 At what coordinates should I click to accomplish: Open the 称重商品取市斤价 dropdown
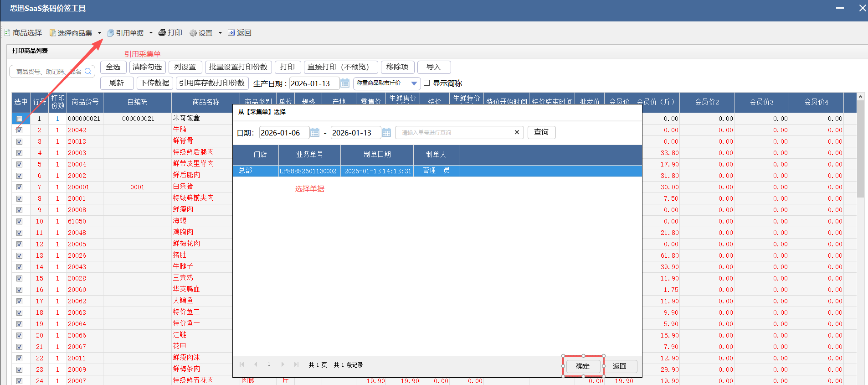[414, 83]
